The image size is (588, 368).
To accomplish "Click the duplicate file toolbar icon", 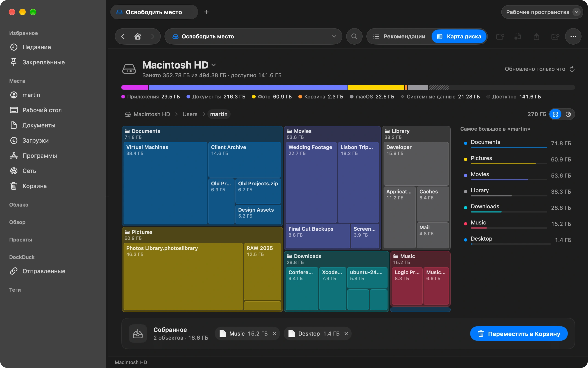I will pyautogui.click(x=518, y=37).
